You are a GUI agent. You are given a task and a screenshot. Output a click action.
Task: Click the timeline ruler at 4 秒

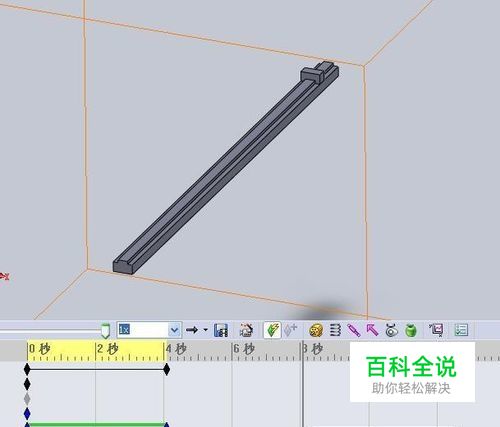(176, 349)
